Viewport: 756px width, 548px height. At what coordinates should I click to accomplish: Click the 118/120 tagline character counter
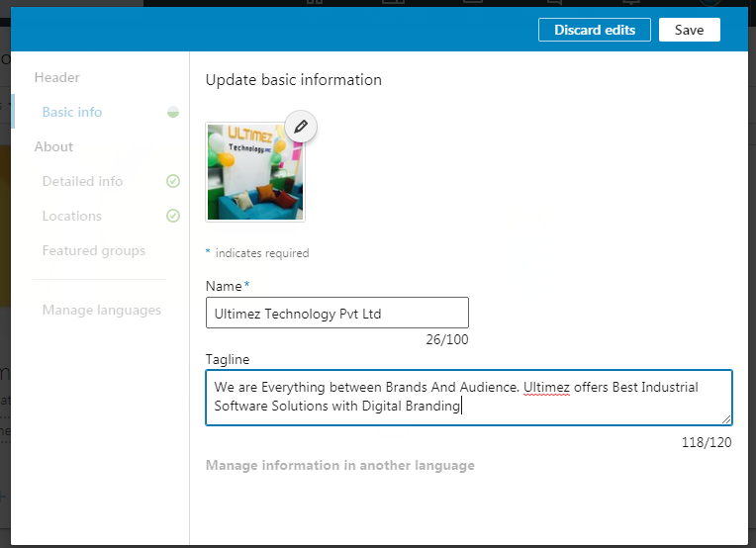707,442
